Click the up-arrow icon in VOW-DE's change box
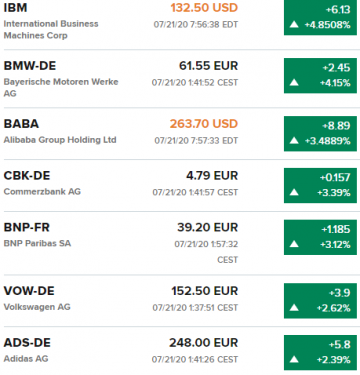360x375 pixels. (x=294, y=308)
